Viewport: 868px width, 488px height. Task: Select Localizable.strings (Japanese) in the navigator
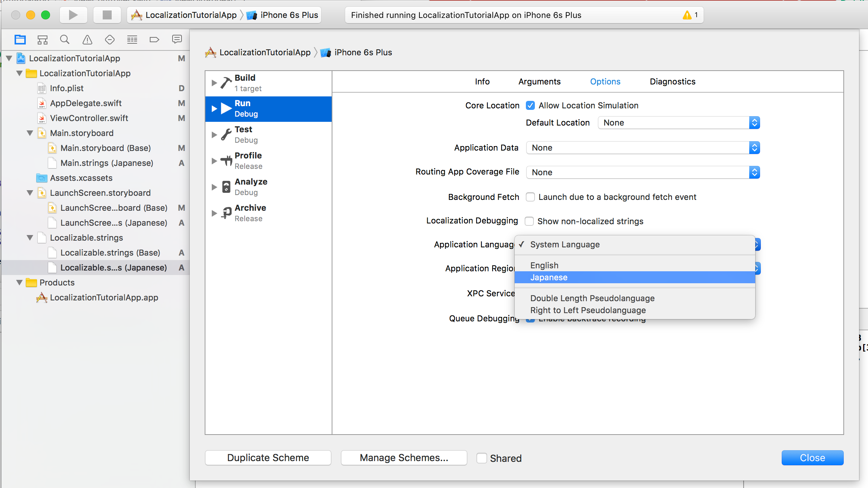114,268
